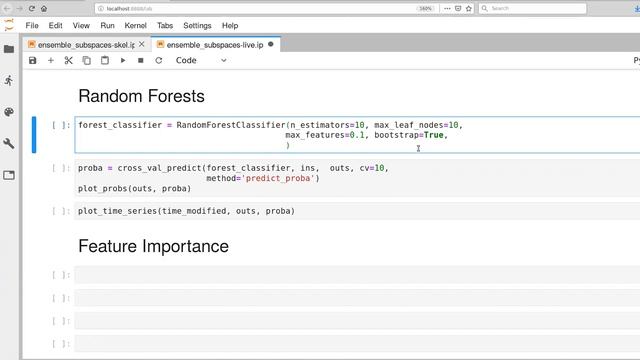Screen dimensions: 640x360
Task: Copy the selected cell
Action: pyautogui.click(x=87, y=60)
